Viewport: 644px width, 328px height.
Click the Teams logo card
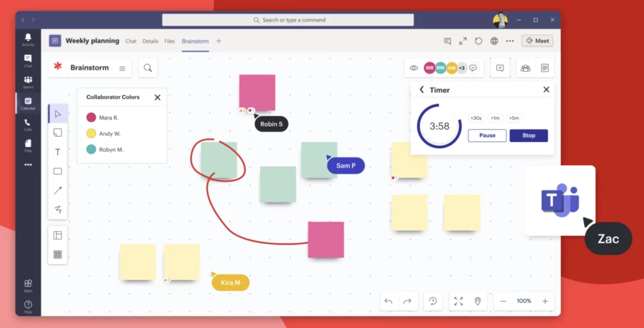tap(560, 200)
